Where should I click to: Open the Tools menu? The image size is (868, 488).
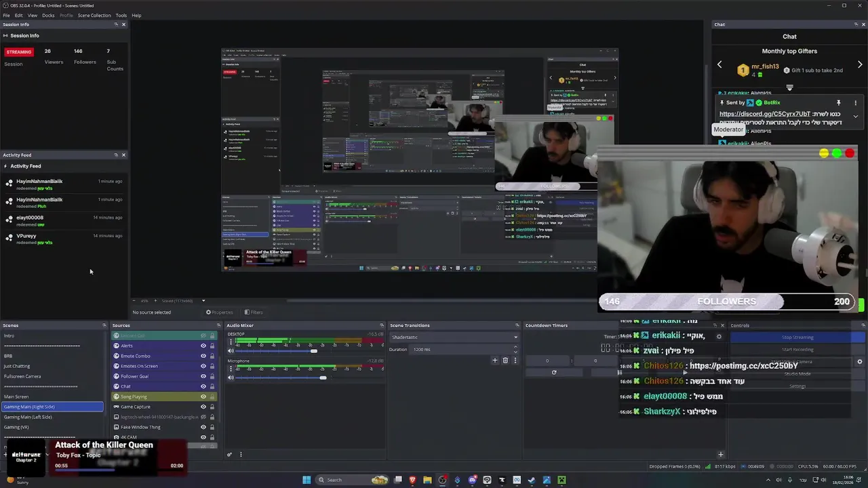click(121, 15)
